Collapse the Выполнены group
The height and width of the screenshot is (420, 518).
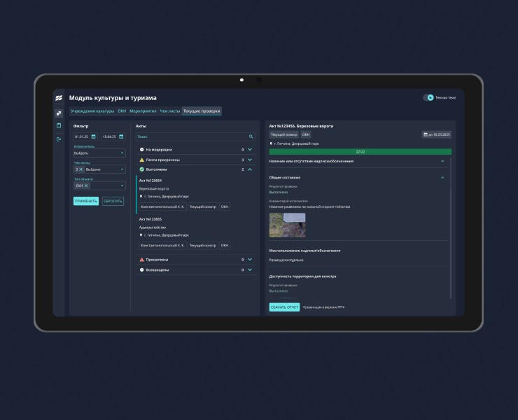coord(250,169)
